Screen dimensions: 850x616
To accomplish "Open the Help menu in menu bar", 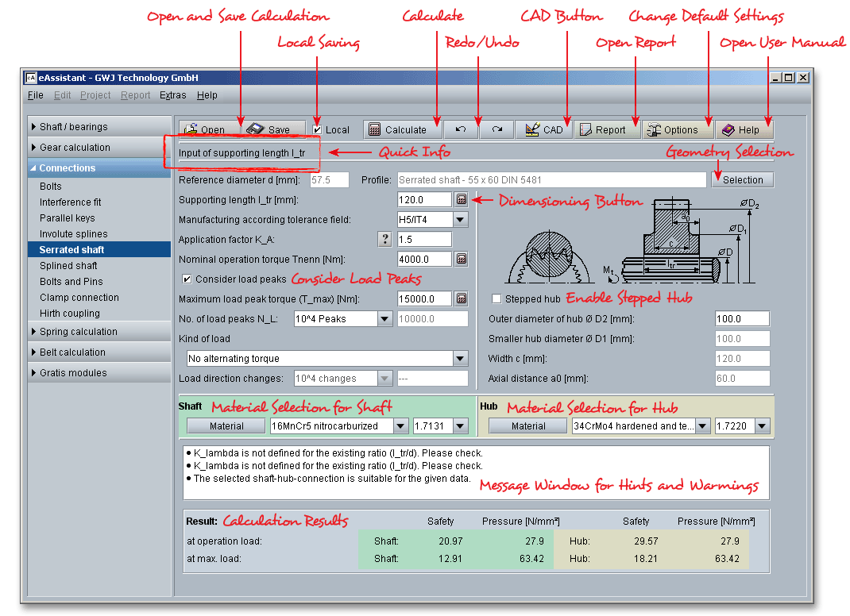I will (207, 95).
